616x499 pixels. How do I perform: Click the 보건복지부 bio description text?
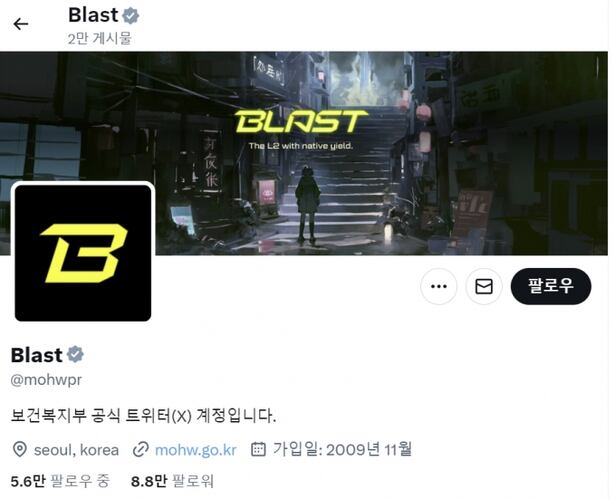pos(143,415)
